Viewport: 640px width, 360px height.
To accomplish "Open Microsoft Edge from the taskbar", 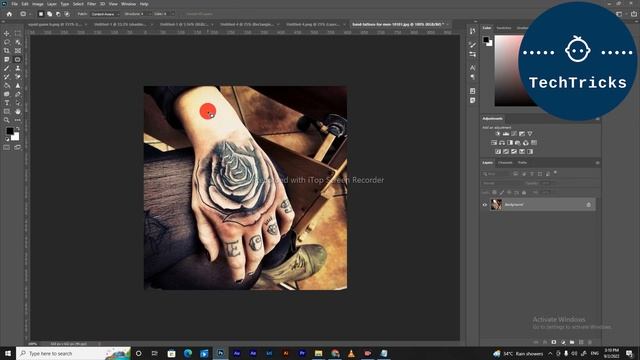I will (188, 353).
